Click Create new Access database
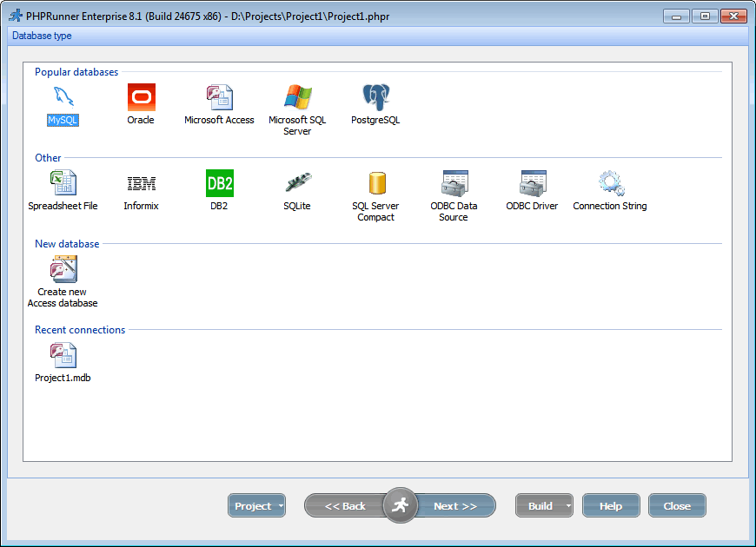 64,270
